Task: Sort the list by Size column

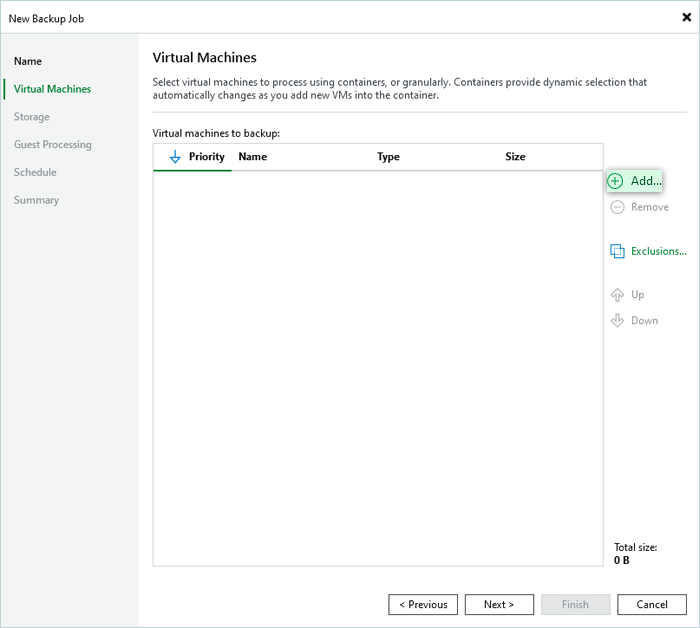Action: click(515, 157)
